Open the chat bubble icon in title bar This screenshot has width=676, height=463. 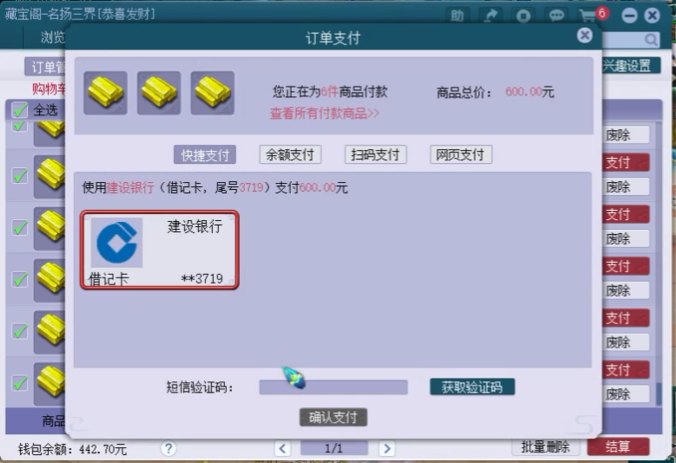pyautogui.click(x=557, y=16)
